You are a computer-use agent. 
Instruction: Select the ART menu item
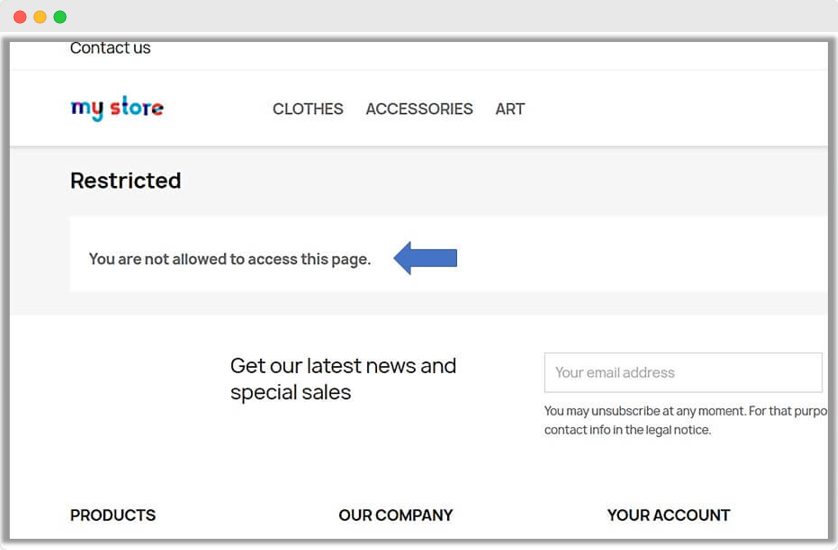[510, 109]
